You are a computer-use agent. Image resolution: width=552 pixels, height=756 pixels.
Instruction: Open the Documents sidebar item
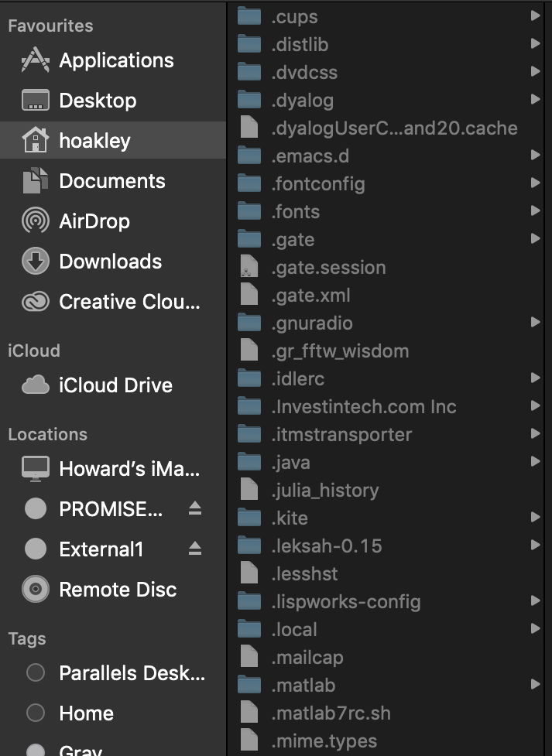click(x=111, y=181)
